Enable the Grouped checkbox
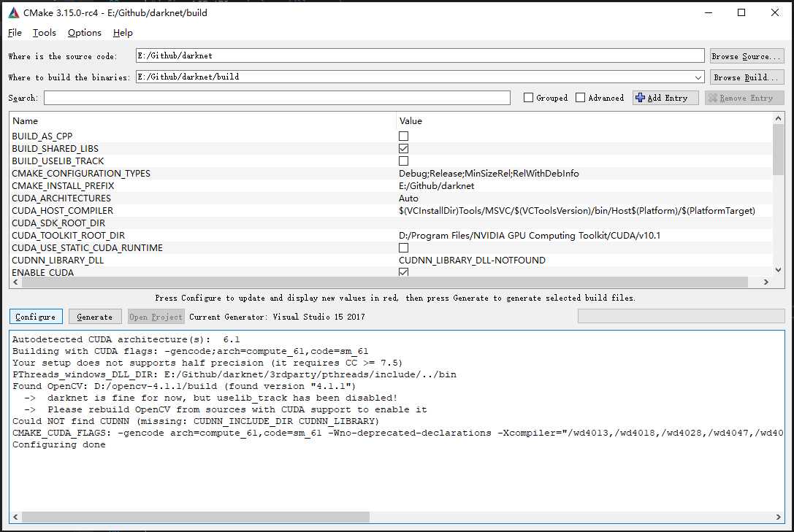Viewport: 794px width, 532px height. pos(528,98)
